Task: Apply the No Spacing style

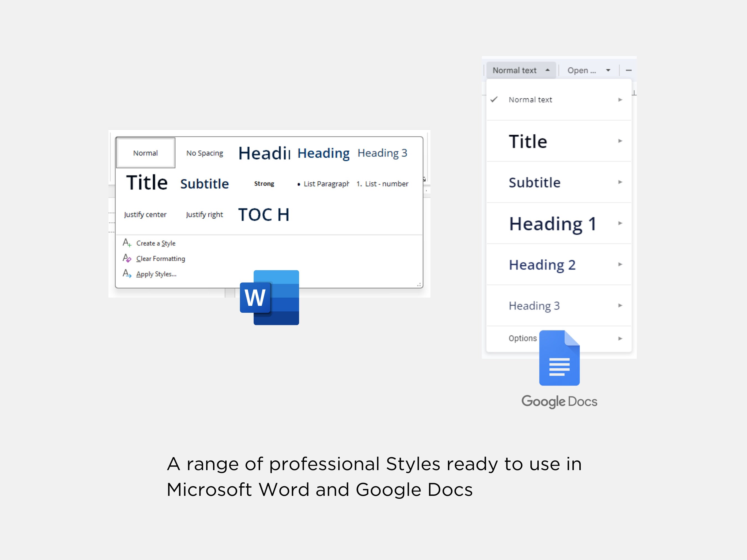Action: (204, 153)
